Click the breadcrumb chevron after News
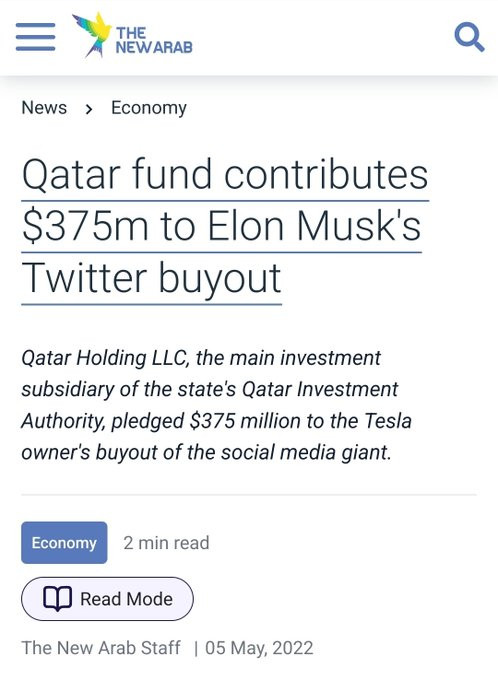The image size is (498, 680). tap(89, 109)
